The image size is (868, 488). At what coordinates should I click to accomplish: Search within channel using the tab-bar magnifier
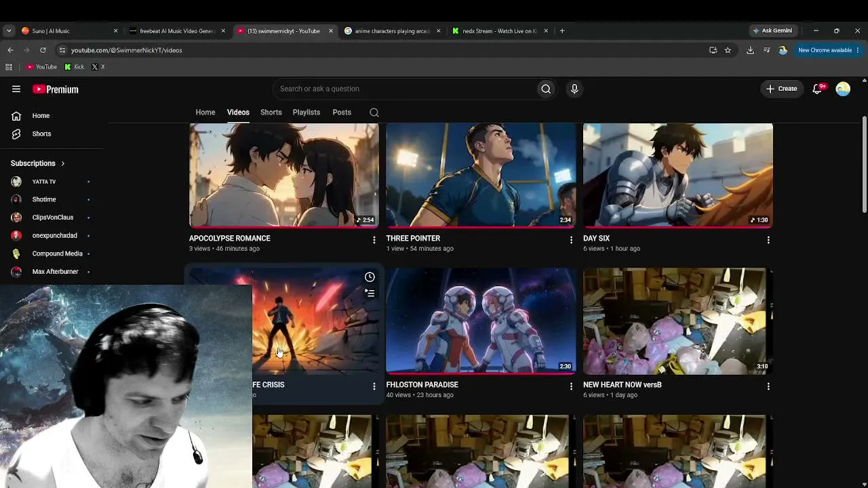(x=374, y=113)
